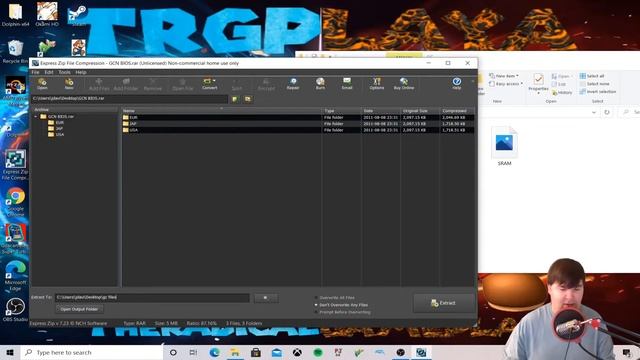
Task: Select USA row in file list
Action: coord(298,130)
